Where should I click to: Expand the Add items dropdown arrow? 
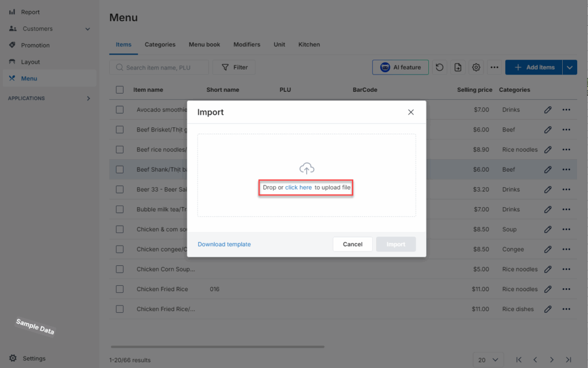click(570, 68)
